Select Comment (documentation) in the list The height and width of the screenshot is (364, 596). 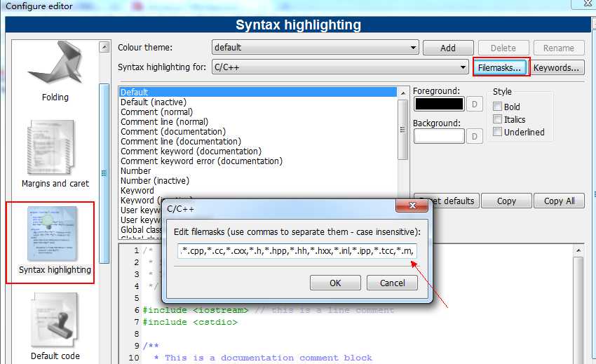(x=258, y=132)
